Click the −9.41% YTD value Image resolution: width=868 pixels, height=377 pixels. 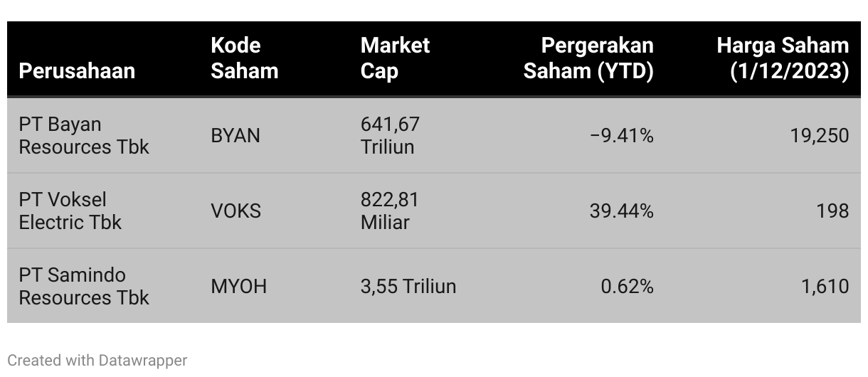(621, 135)
